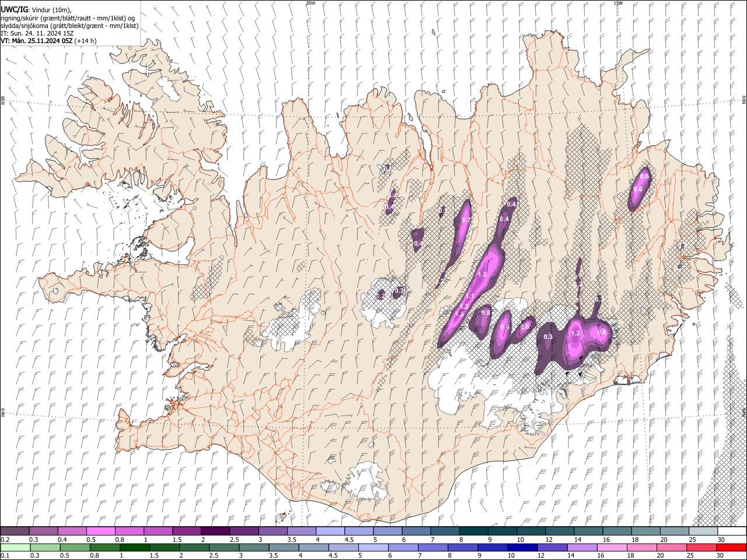Click the violet 14 swatch on rain scale
Image resolution: width=747 pixels, height=560 pixels.
tap(581, 547)
